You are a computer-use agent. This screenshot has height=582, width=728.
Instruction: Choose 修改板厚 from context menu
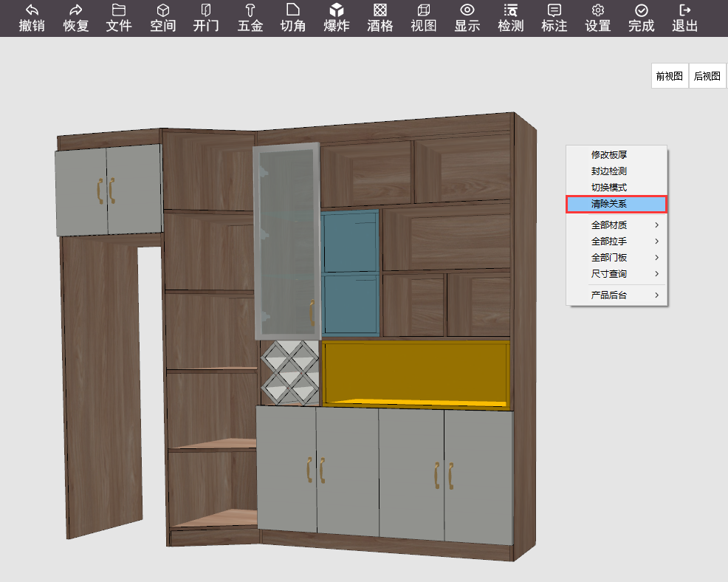616,154
